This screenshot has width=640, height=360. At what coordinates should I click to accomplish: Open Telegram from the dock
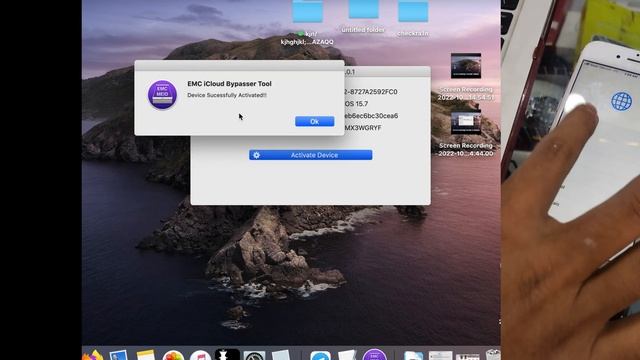click(320, 355)
